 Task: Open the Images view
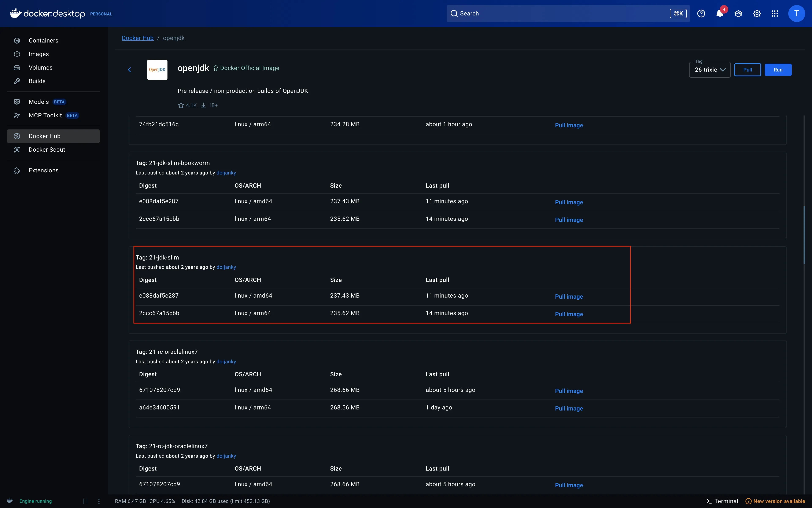pos(53,54)
